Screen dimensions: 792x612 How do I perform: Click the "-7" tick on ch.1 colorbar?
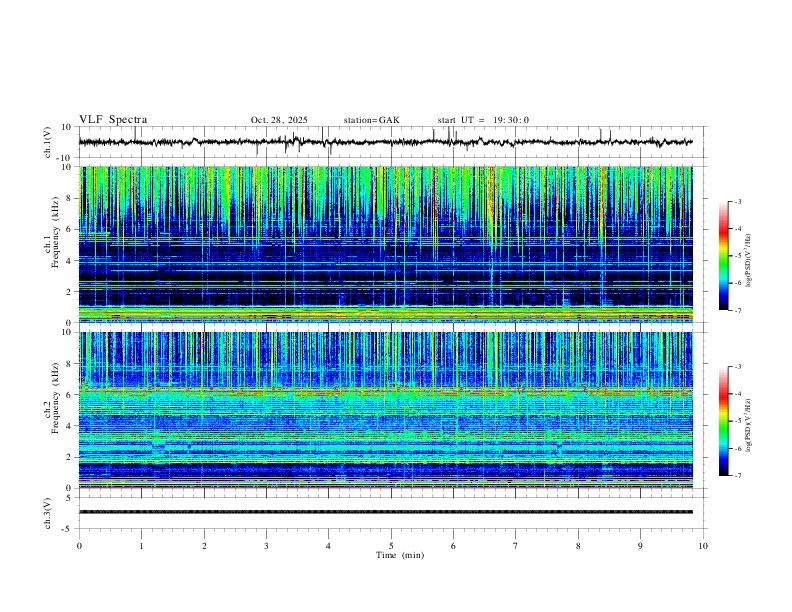tap(737, 311)
